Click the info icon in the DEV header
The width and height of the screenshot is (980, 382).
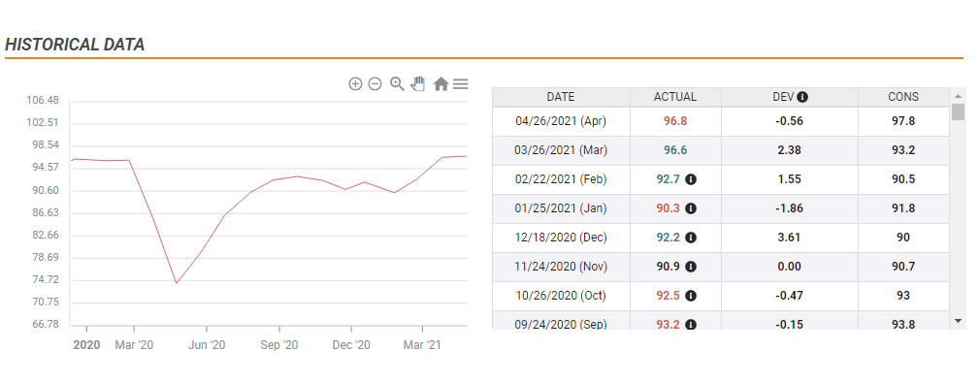[x=802, y=97]
